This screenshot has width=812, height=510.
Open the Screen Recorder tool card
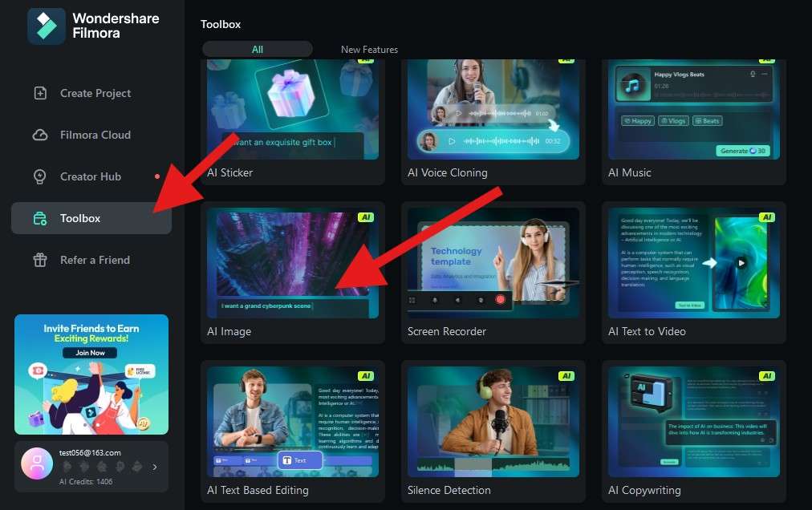point(493,273)
